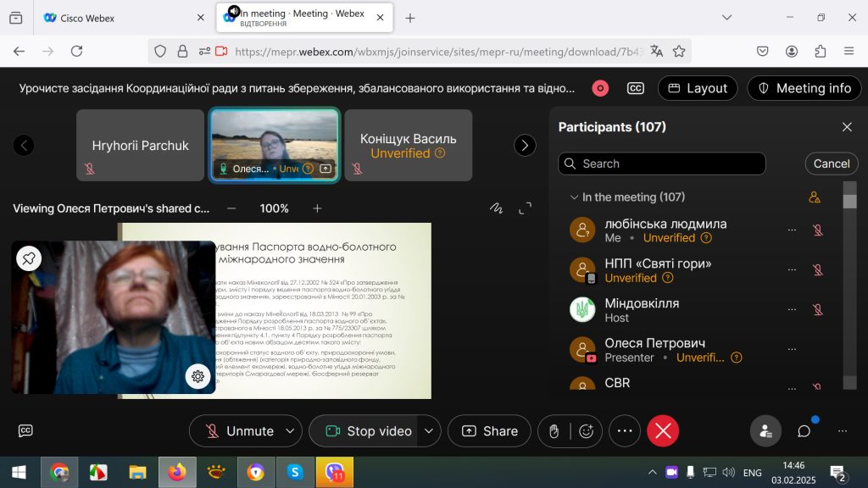Click the raise hand icon
This screenshot has height=488, width=868.
pos(554,431)
